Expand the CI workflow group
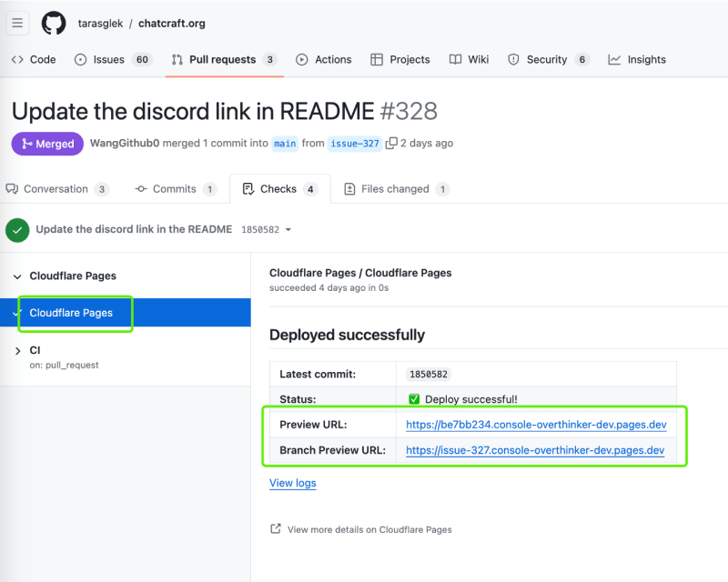 pos(17,351)
